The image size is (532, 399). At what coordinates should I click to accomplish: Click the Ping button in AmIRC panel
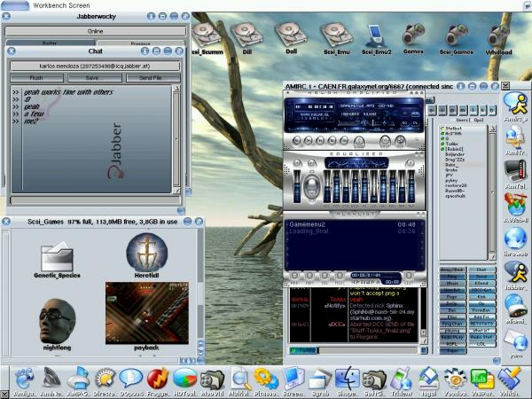(x=453, y=277)
